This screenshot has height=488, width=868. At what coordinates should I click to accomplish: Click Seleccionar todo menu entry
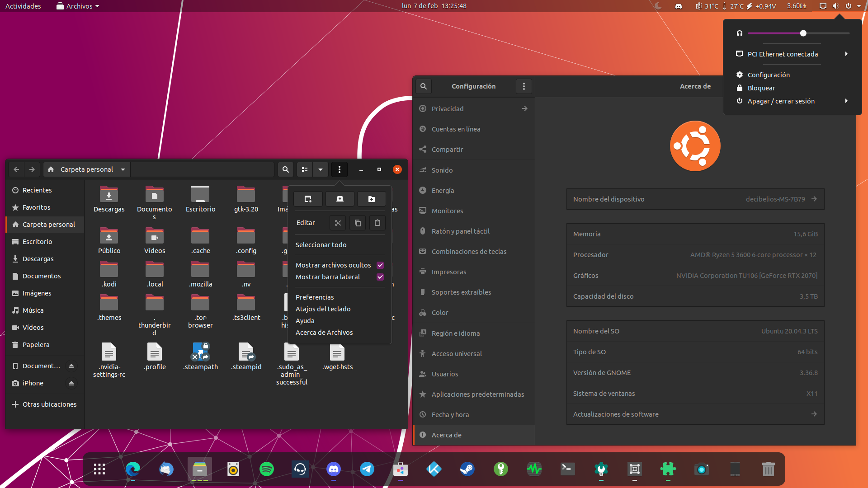click(321, 245)
